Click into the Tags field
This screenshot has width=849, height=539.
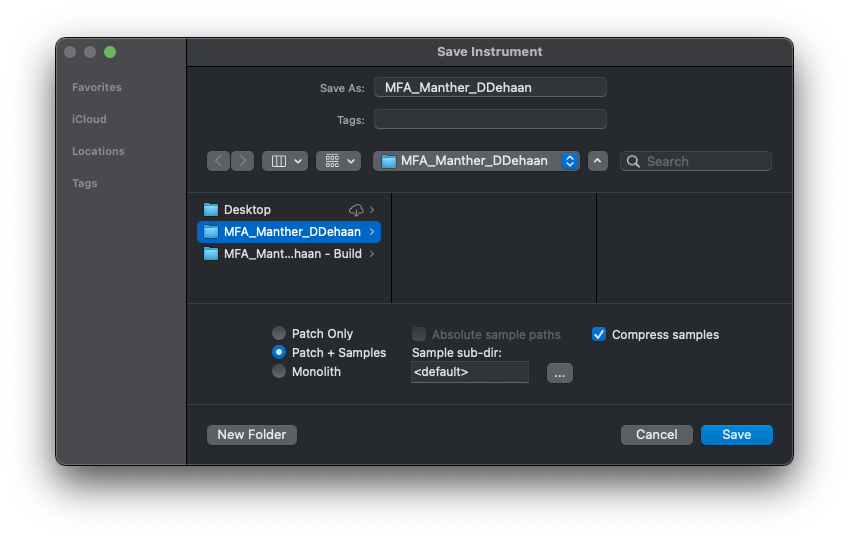(490, 120)
